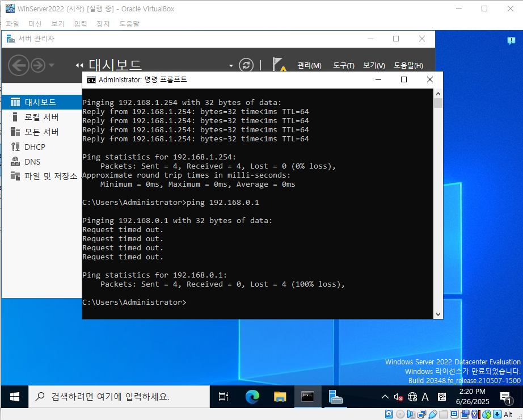Screen dimensions: 523x420
Task: Click VirtualBox display settings indicator
Action: pos(454,414)
